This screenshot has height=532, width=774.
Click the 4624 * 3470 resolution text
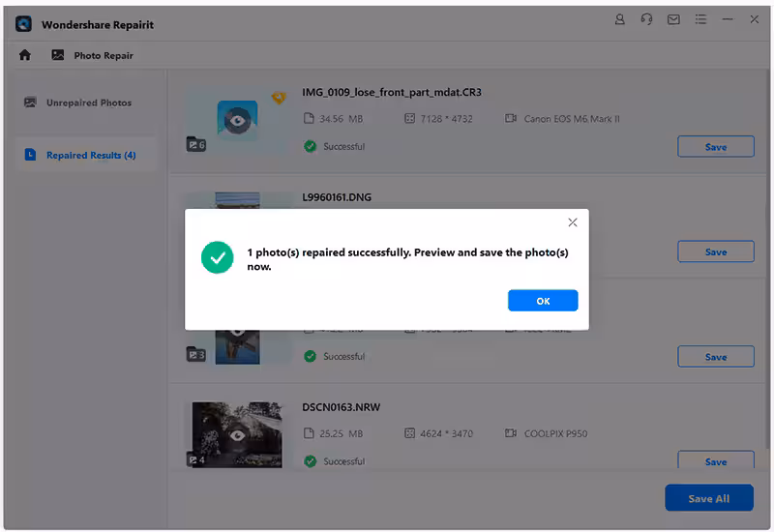pyautogui.click(x=446, y=433)
